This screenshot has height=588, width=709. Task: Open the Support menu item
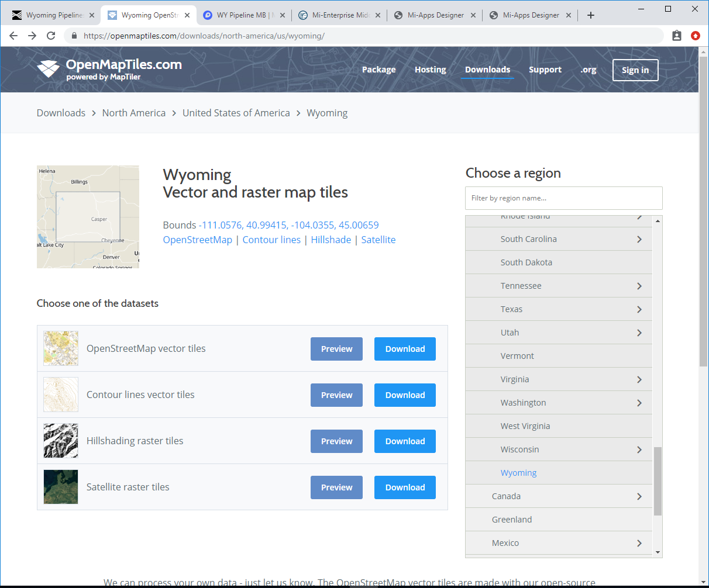pos(545,70)
